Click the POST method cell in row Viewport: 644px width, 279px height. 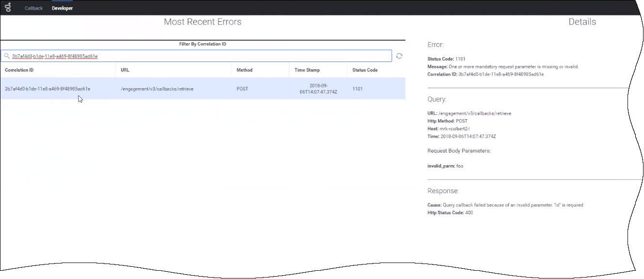point(242,89)
